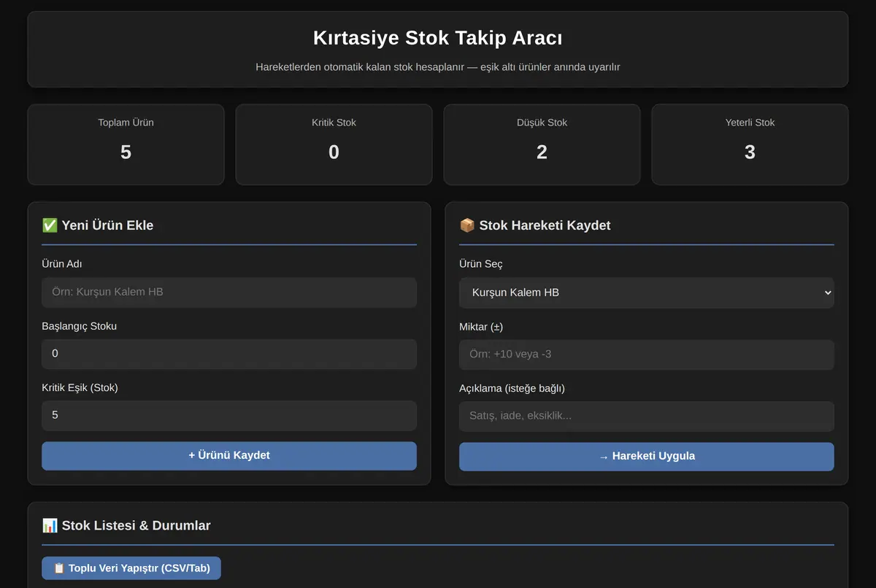Click the Miktar (±) label
Image resolution: width=876 pixels, height=588 pixels.
pos(481,327)
